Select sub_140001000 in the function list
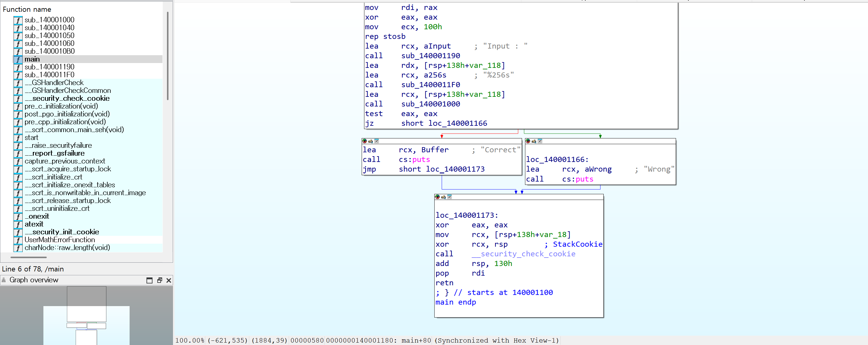Image resolution: width=868 pixels, height=345 pixels. [x=49, y=20]
